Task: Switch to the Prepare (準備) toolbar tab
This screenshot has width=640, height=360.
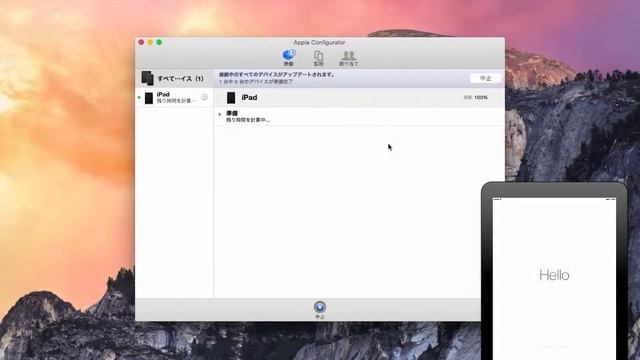Action: click(289, 58)
